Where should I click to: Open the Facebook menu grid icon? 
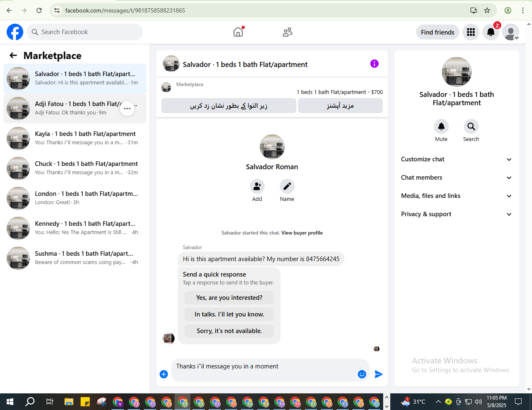coord(471,32)
